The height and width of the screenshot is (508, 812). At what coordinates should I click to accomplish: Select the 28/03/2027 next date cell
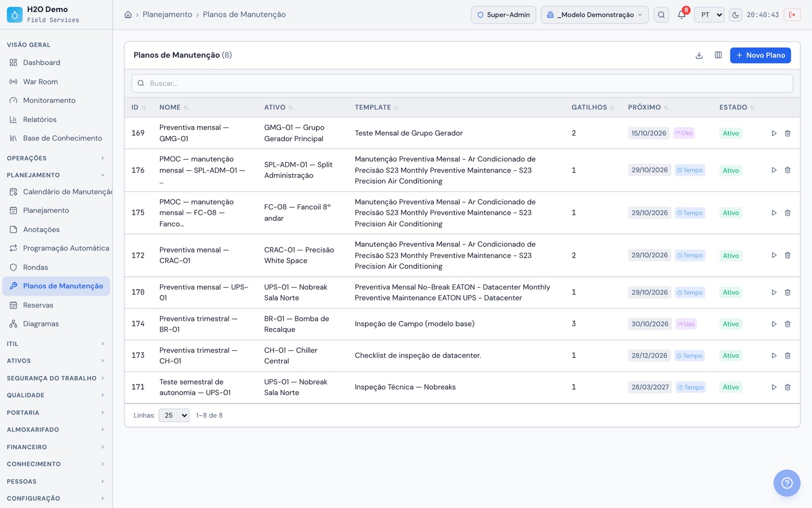[x=650, y=387]
